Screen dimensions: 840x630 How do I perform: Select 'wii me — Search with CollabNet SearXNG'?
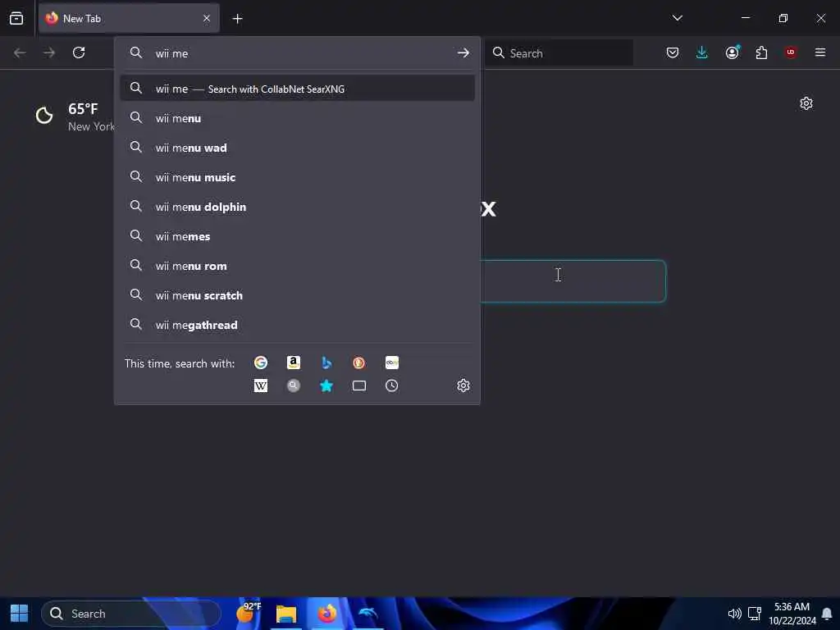297,89
